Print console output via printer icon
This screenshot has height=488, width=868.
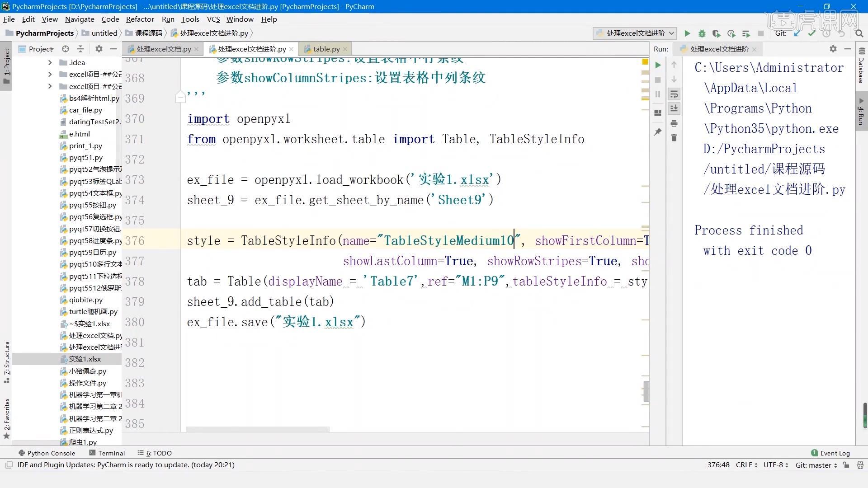pyautogui.click(x=674, y=123)
